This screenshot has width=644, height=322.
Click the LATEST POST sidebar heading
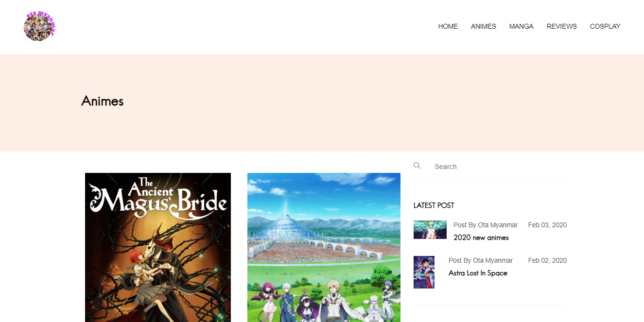pos(434,205)
